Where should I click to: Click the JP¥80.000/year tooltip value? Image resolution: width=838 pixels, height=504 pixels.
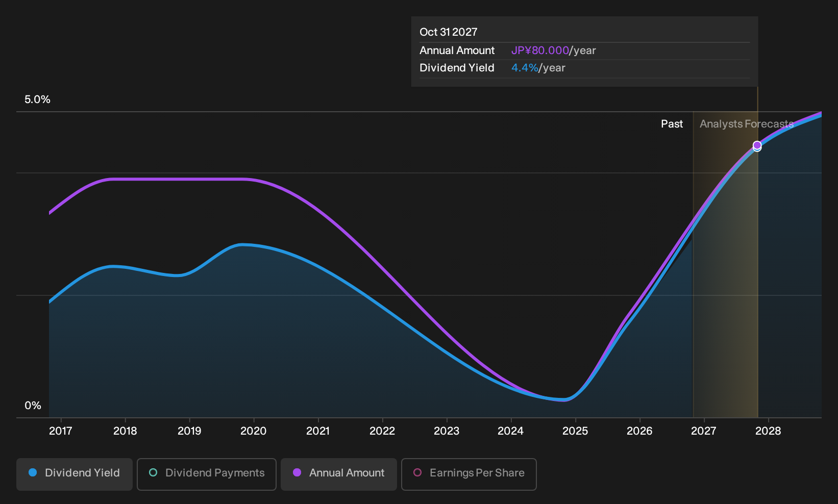[x=554, y=51]
